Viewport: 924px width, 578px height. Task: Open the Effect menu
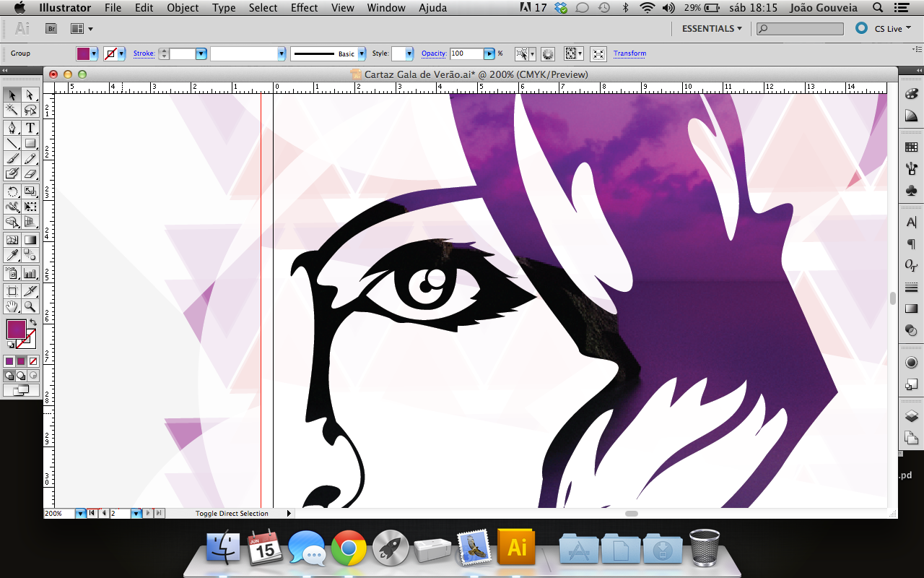pos(305,8)
